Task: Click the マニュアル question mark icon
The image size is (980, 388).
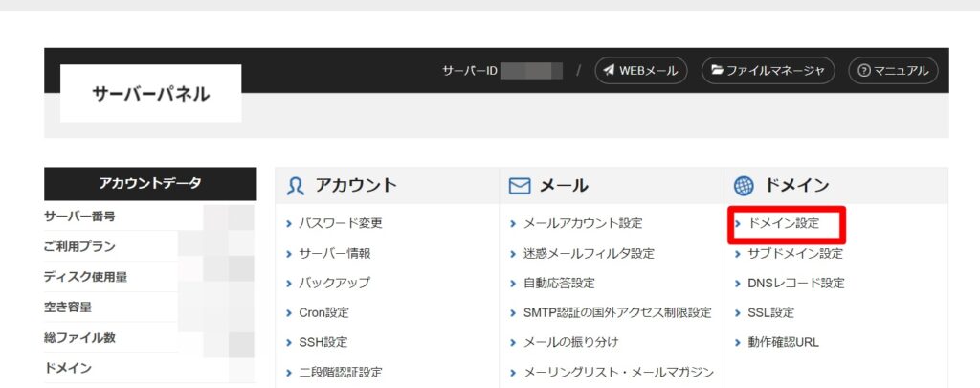Action: coord(864,71)
